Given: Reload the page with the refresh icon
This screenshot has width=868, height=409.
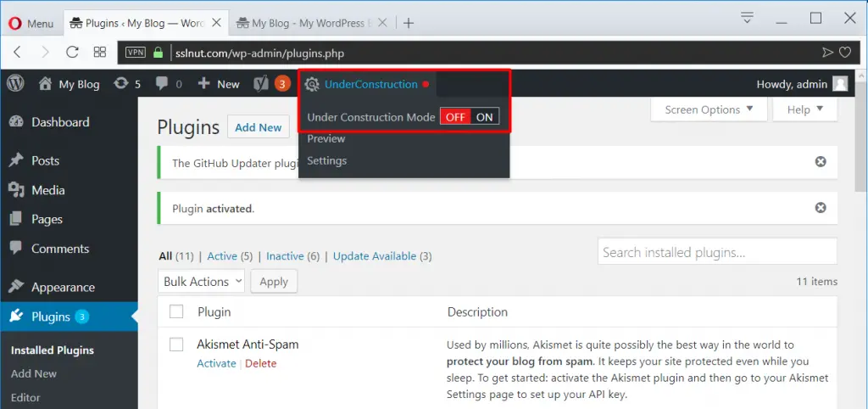Looking at the screenshot, I should tap(72, 52).
